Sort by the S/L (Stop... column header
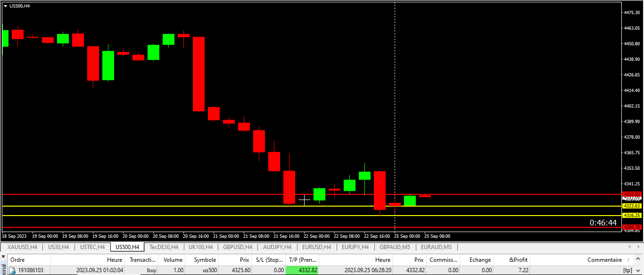Image resolution: width=644 pixels, height=275 pixels. coord(269,260)
